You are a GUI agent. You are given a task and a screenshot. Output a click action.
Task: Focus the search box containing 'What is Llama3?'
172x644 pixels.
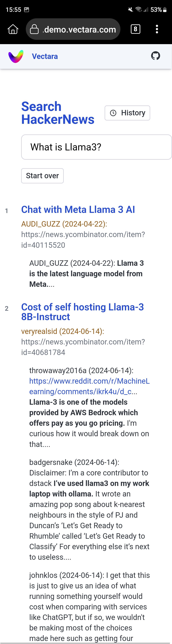point(97,147)
